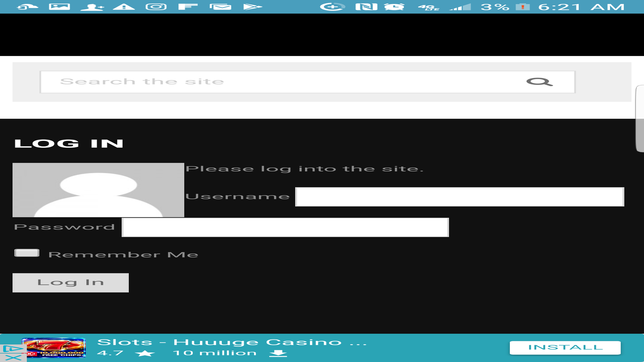
Task: Tap the NFC status icon
Action: pyautogui.click(x=366, y=7)
